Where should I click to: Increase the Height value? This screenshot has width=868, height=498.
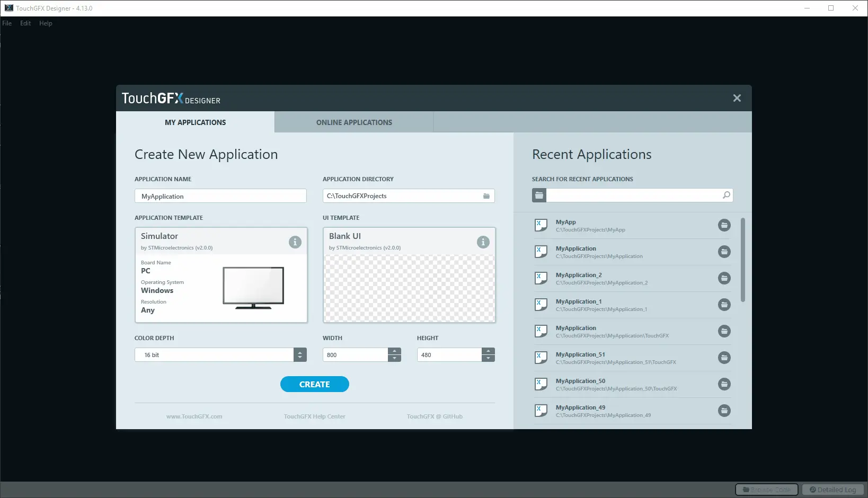pos(488,351)
